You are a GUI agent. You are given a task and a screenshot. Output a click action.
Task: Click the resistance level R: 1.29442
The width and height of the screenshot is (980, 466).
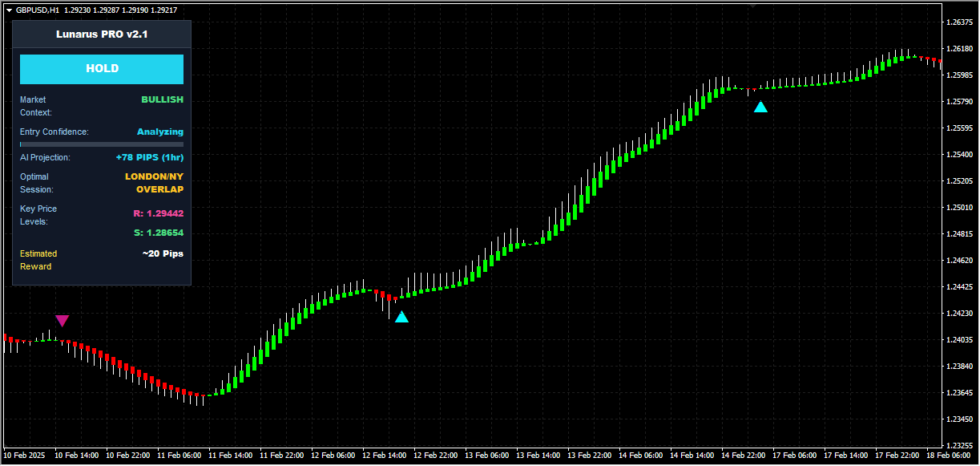pyautogui.click(x=158, y=213)
